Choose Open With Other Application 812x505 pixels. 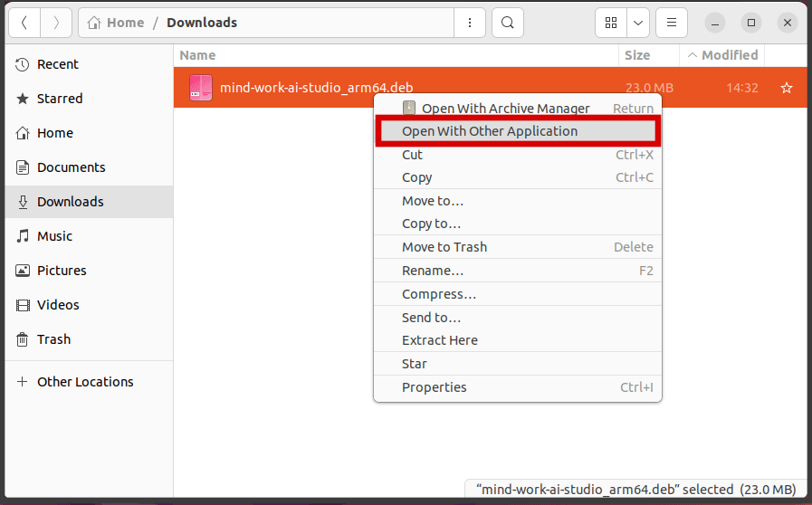tap(490, 131)
